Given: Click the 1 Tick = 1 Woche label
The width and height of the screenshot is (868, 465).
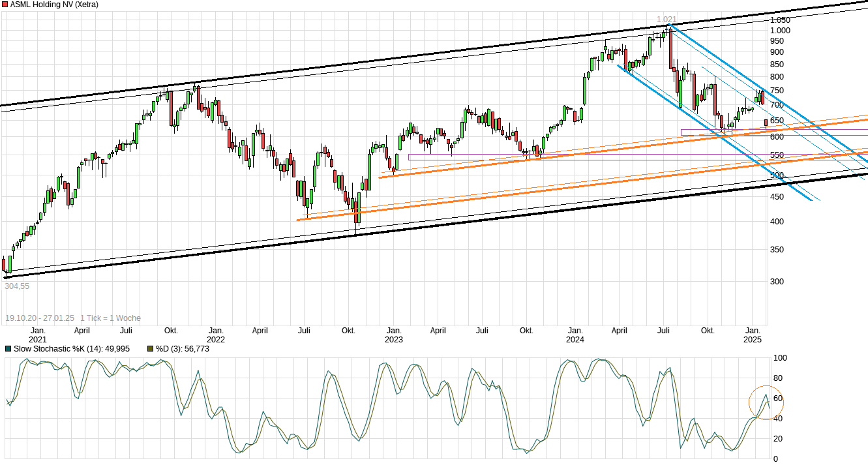Looking at the screenshot, I should point(110,318).
